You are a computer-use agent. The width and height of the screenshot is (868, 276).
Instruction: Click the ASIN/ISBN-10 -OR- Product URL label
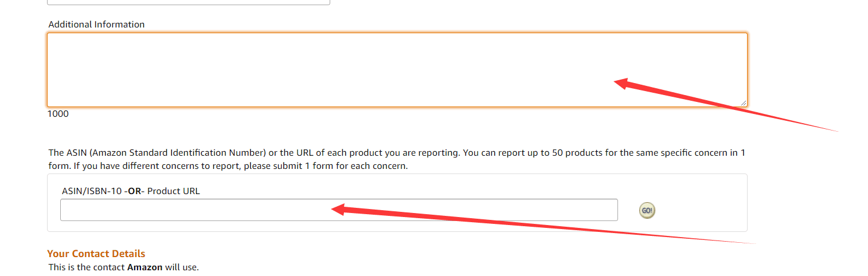tap(131, 191)
